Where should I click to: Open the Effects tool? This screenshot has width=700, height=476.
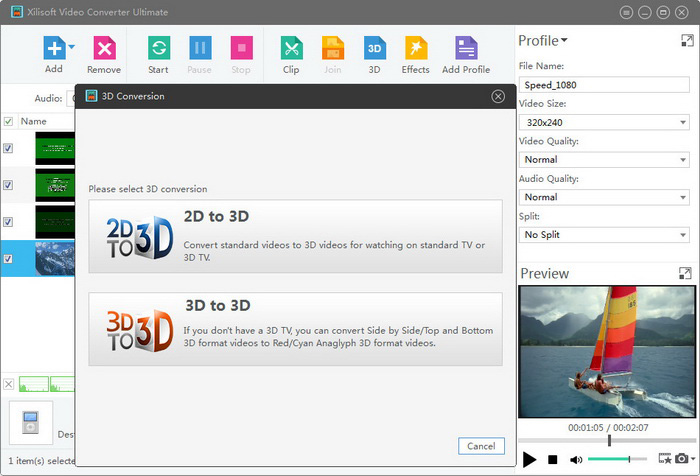click(x=415, y=48)
